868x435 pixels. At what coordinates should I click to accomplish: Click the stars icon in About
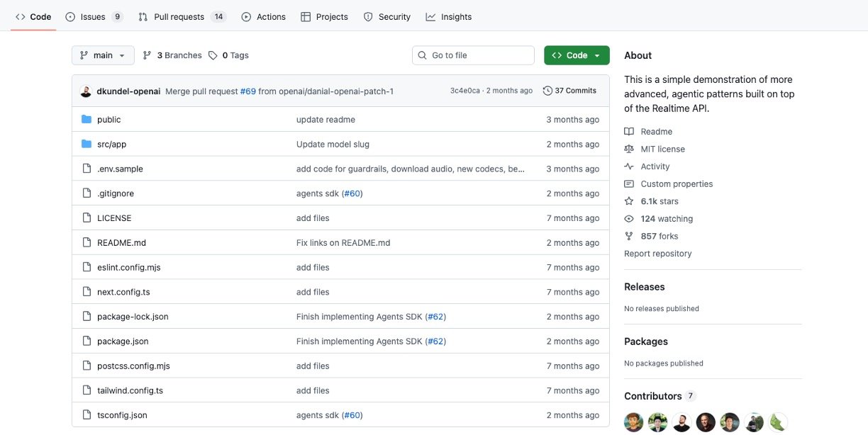[629, 201]
